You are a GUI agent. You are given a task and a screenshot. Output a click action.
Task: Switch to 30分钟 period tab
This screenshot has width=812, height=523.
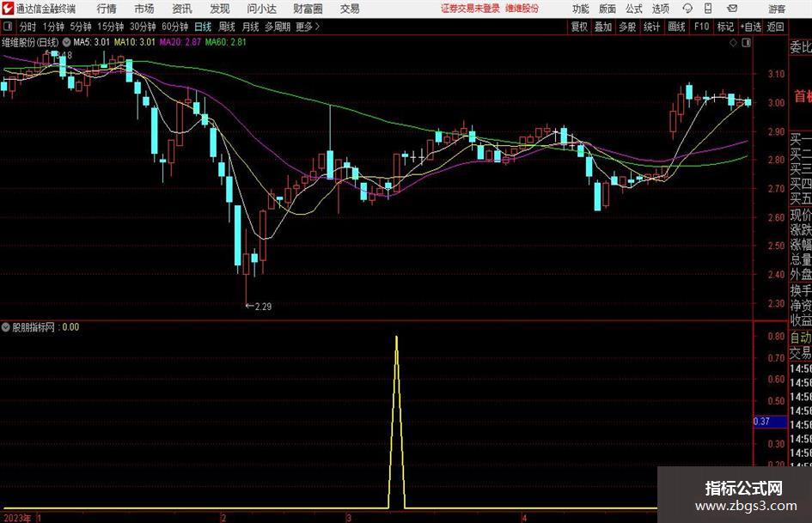click(x=143, y=27)
